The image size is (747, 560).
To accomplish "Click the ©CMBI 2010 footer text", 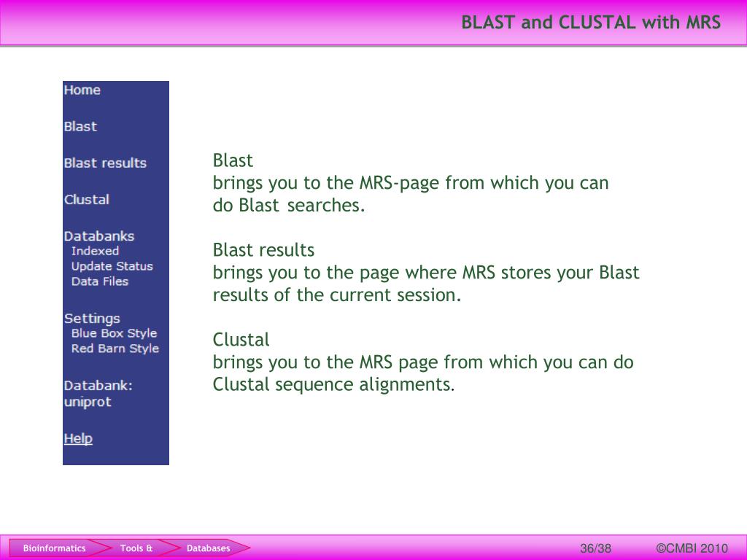I will 692,548.
